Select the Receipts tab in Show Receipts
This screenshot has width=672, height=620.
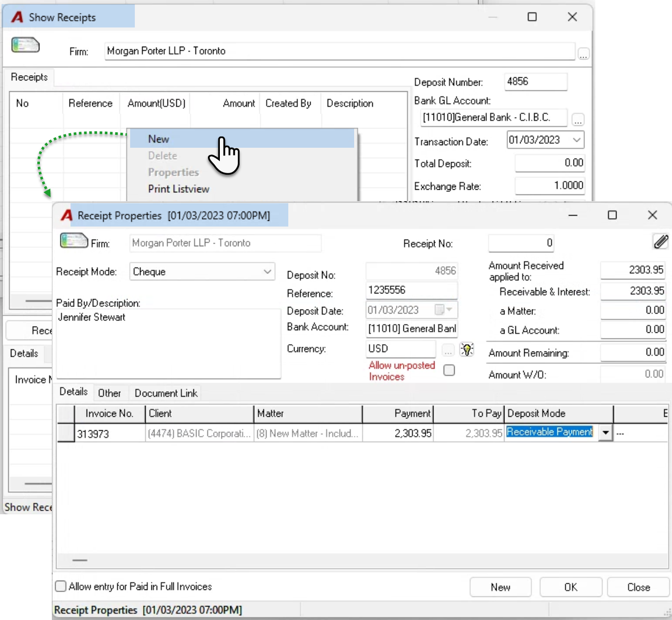29,77
